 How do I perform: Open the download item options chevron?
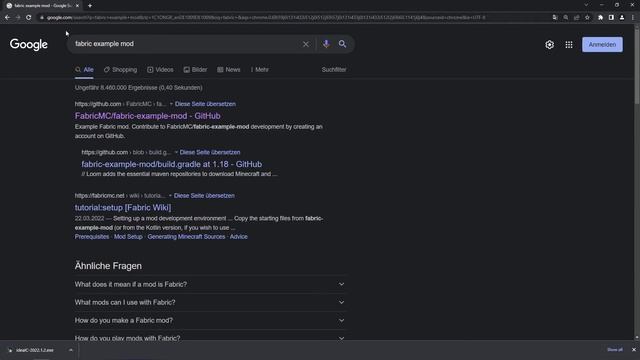coord(71,350)
